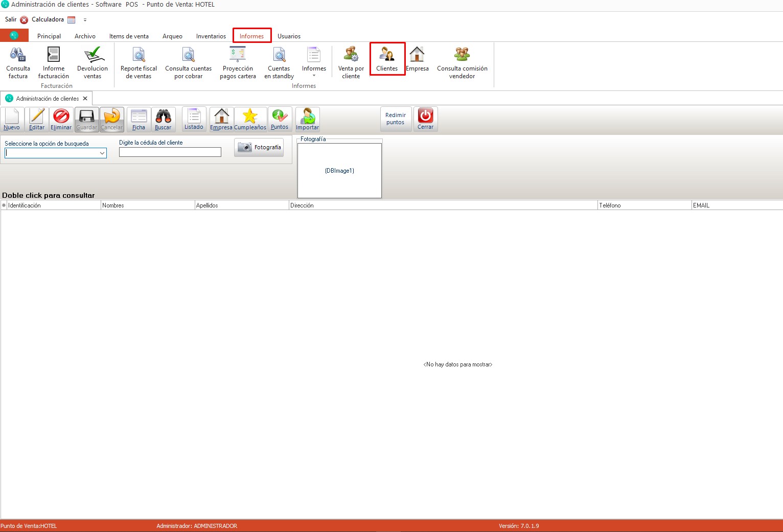This screenshot has height=532, width=783.
Task: Open quick access toolbar customize arrow
Action: click(x=85, y=20)
